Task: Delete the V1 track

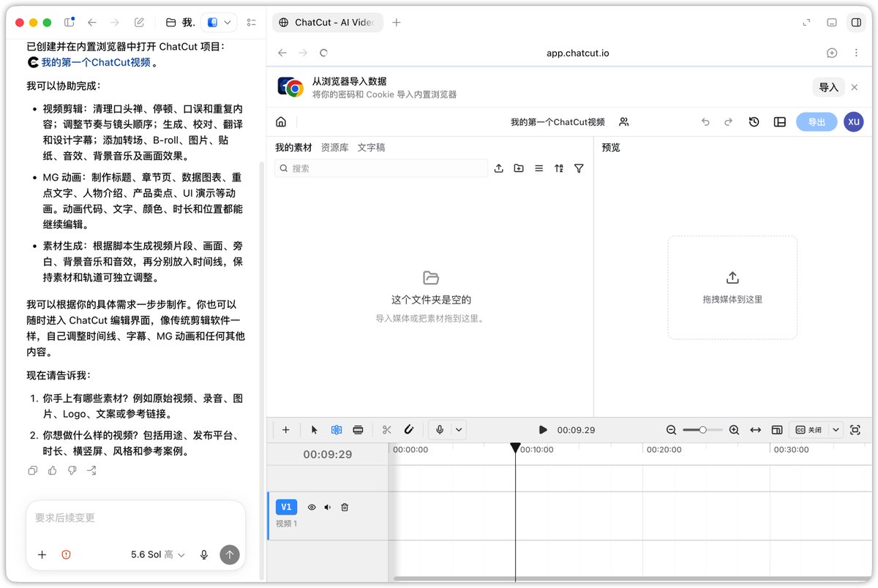Action: coord(345,507)
